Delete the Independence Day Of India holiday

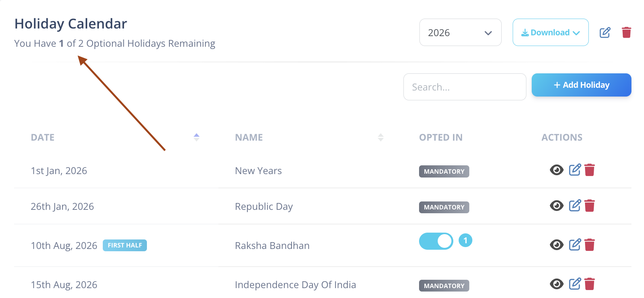point(590,284)
